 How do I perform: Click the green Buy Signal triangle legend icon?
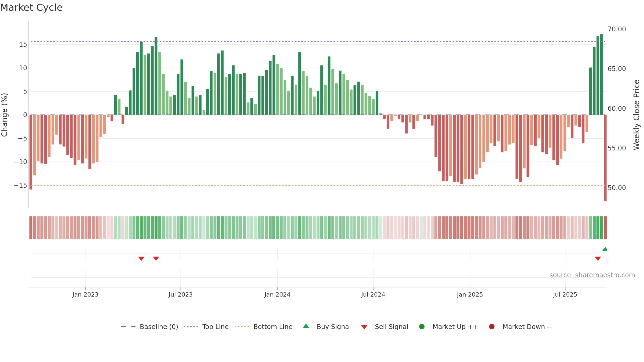[x=306, y=326]
